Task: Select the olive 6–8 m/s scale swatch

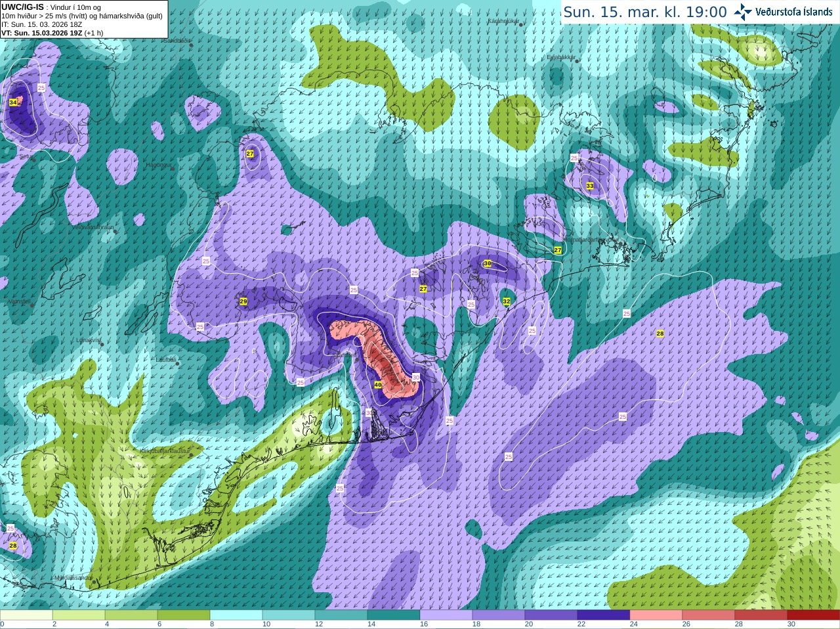Action: (x=184, y=615)
